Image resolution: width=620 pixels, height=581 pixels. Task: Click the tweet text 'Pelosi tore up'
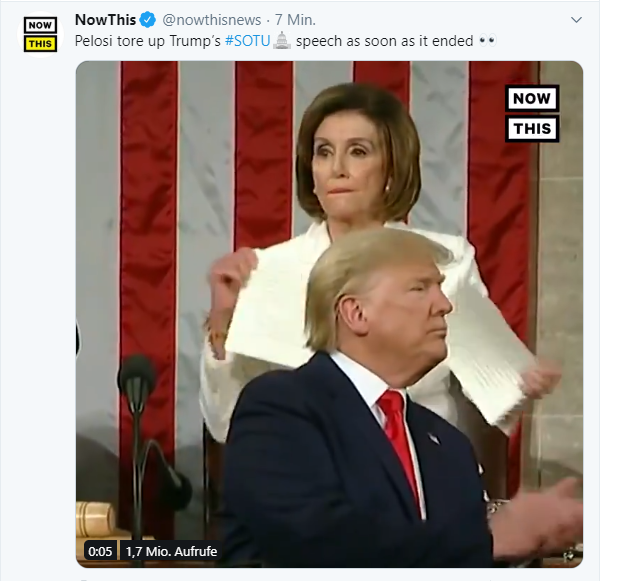click(x=120, y=41)
